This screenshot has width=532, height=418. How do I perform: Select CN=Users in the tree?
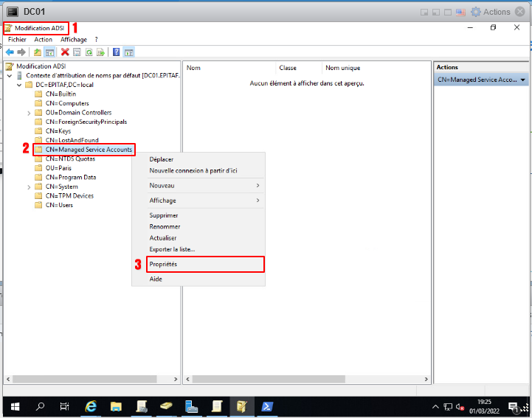coord(58,205)
